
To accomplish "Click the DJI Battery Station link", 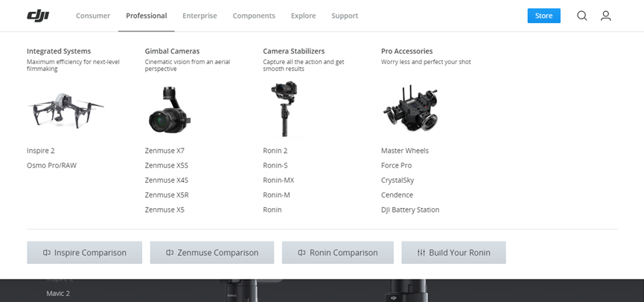I will [410, 210].
